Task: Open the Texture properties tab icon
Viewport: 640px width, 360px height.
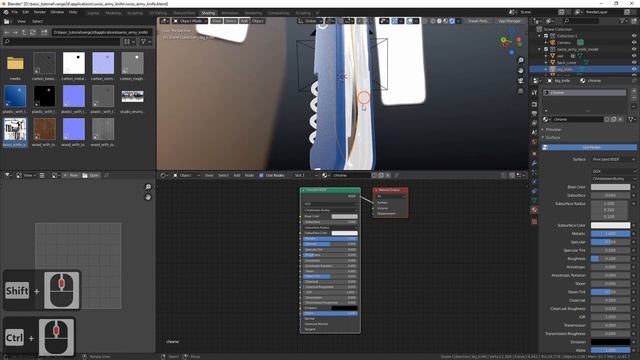Action: tap(534, 221)
